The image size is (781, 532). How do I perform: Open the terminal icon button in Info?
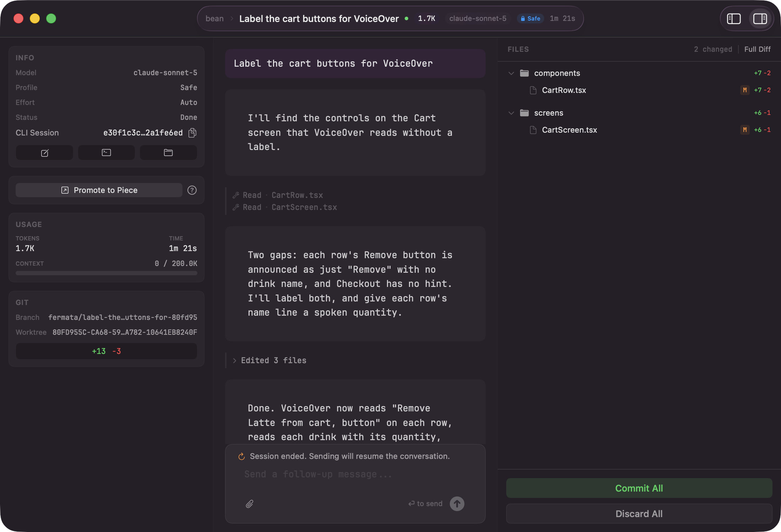(106, 153)
